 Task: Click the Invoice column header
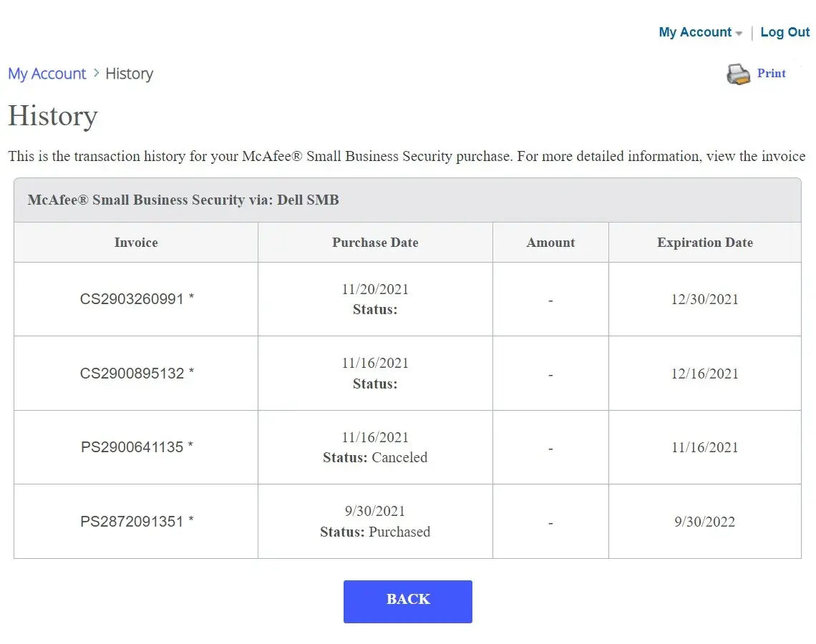[136, 243]
